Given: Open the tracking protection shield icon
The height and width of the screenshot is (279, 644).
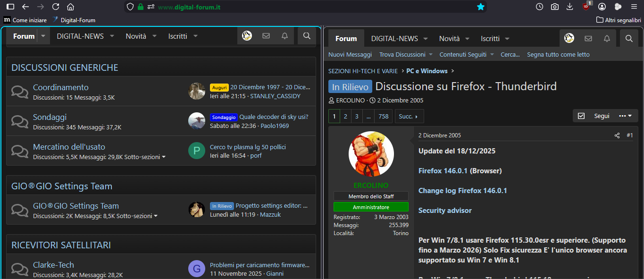Looking at the screenshot, I should coord(130,7).
